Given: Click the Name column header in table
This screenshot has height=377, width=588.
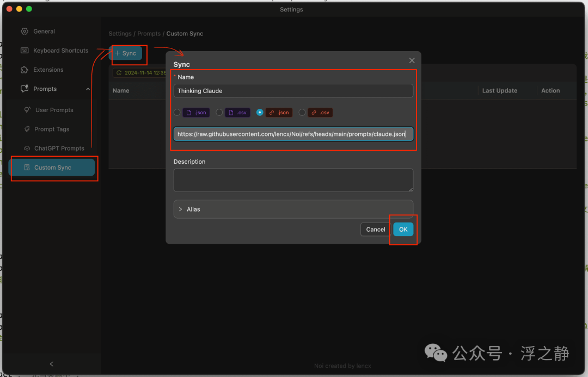Looking at the screenshot, I should (x=121, y=91).
